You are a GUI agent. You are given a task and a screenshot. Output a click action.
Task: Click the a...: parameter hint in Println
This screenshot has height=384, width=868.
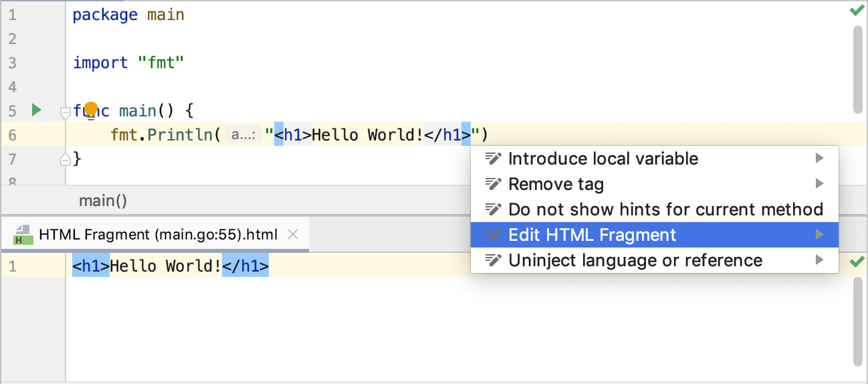tap(242, 135)
